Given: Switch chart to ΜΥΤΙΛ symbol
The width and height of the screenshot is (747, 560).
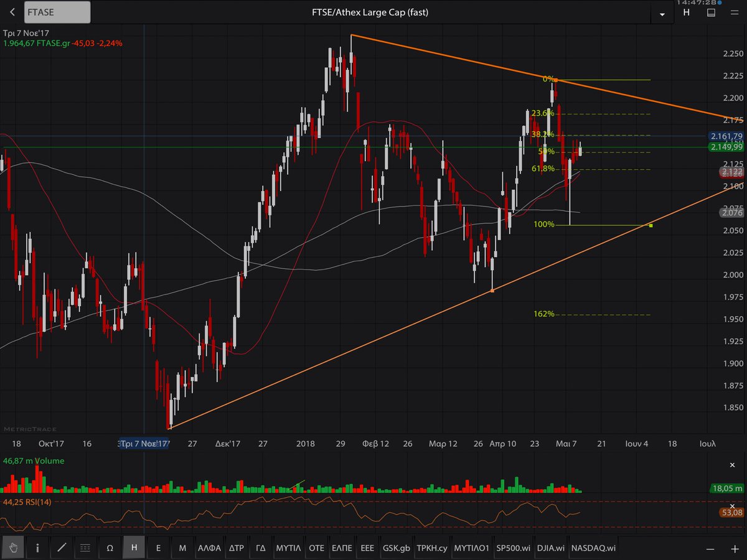Looking at the screenshot, I should click(289, 548).
